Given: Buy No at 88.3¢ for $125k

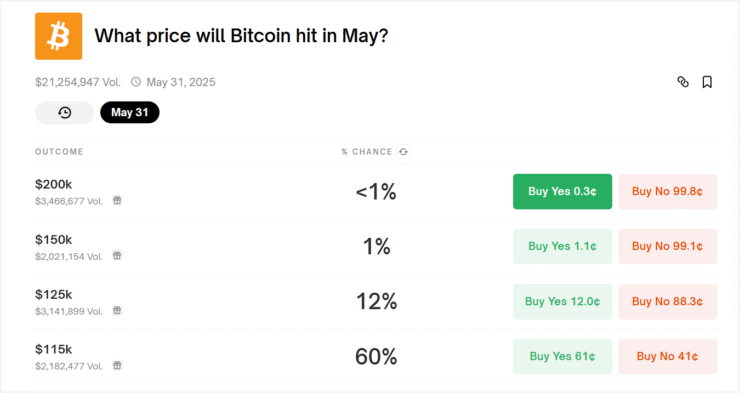Looking at the screenshot, I should point(668,301).
